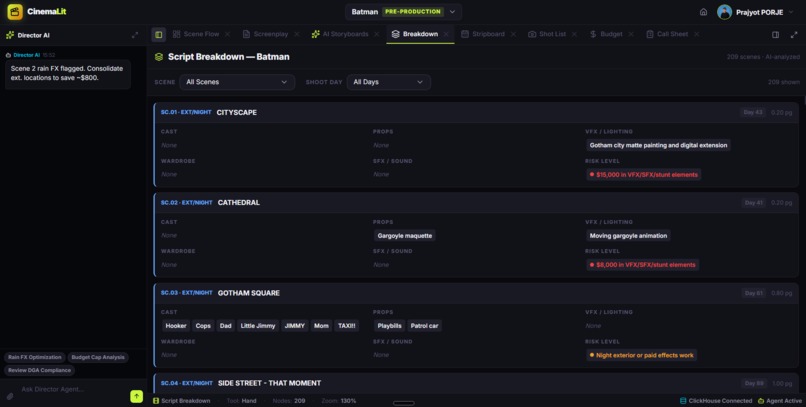The height and width of the screenshot is (407, 806).
Task: Switch to the Stripboard tab
Action: point(488,34)
